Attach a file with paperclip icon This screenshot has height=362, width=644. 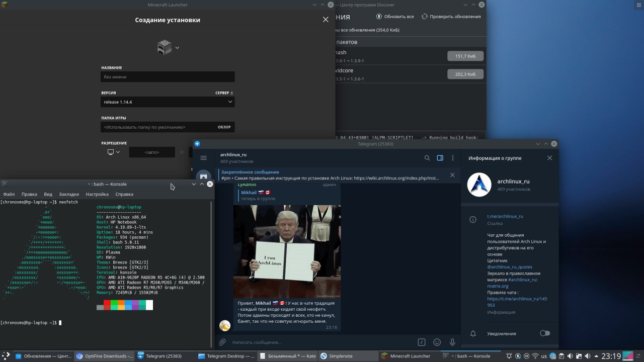222,342
